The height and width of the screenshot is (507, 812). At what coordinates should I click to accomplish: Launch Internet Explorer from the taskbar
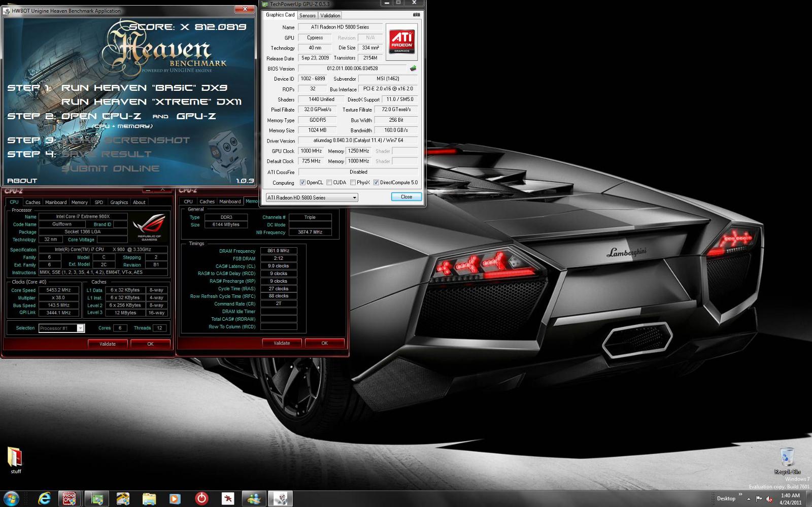click(x=45, y=498)
